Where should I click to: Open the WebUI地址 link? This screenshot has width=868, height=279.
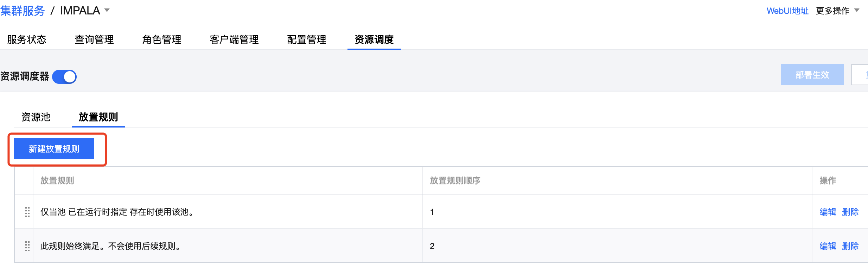click(787, 11)
